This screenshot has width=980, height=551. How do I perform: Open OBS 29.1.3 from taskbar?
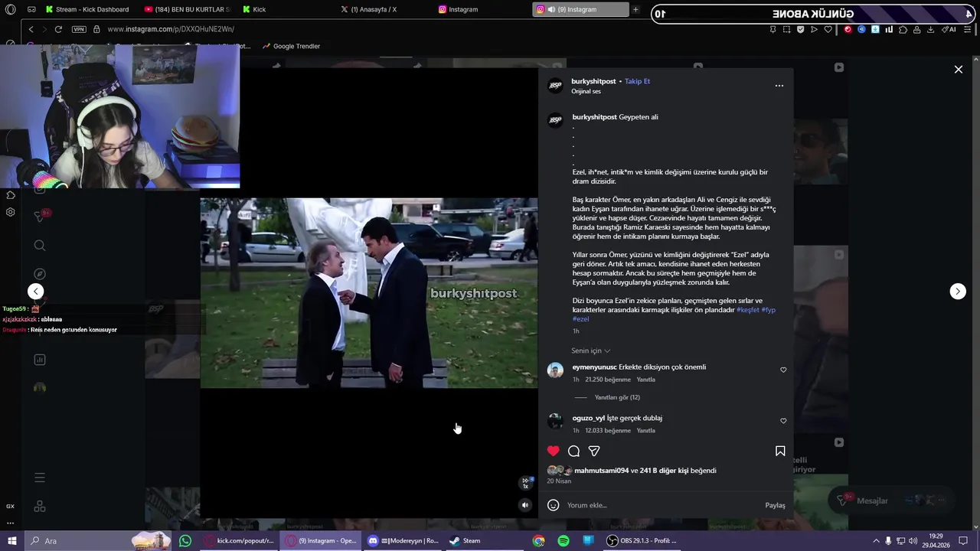point(642,540)
